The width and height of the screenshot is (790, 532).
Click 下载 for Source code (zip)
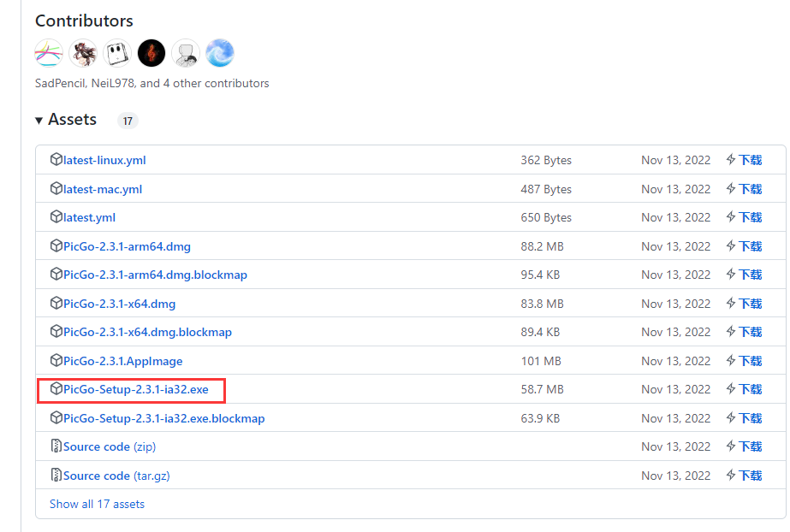[x=750, y=447]
